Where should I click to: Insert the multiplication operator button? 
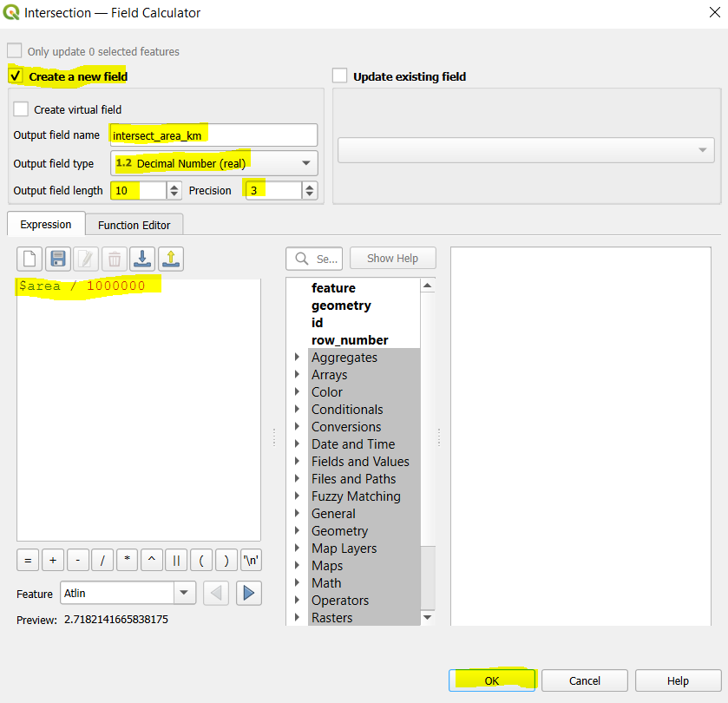(127, 561)
